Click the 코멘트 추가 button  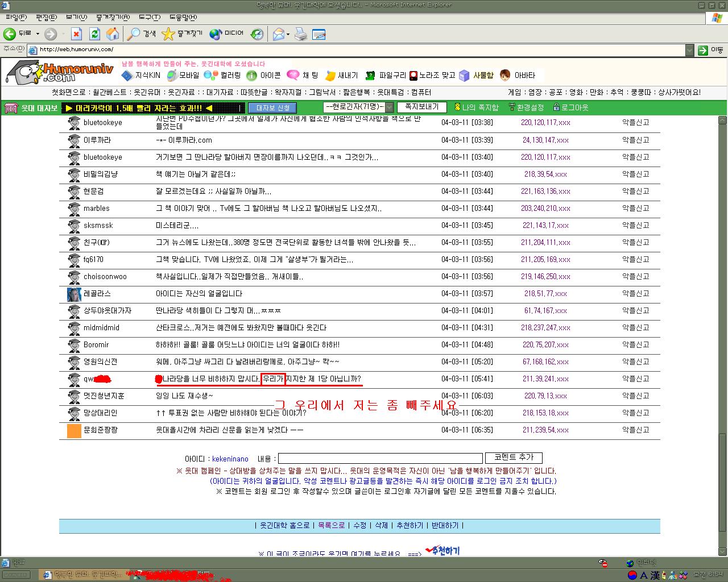[x=514, y=458]
